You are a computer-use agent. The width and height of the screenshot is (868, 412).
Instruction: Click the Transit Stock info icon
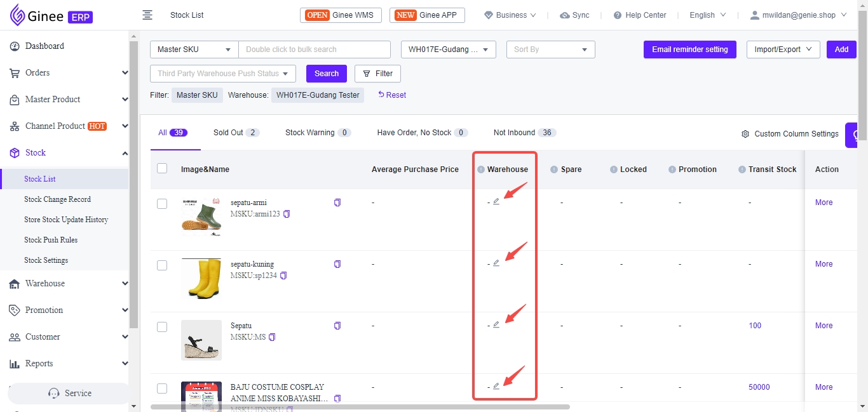[742, 169]
